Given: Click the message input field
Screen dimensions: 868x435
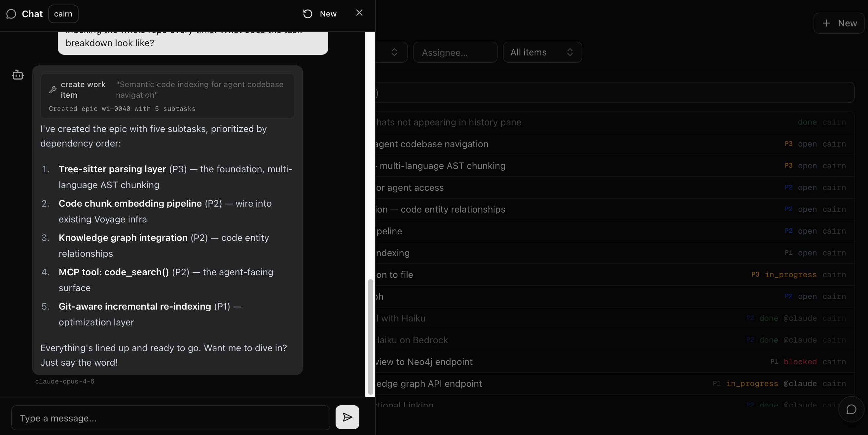Looking at the screenshot, I should point(170,418).
